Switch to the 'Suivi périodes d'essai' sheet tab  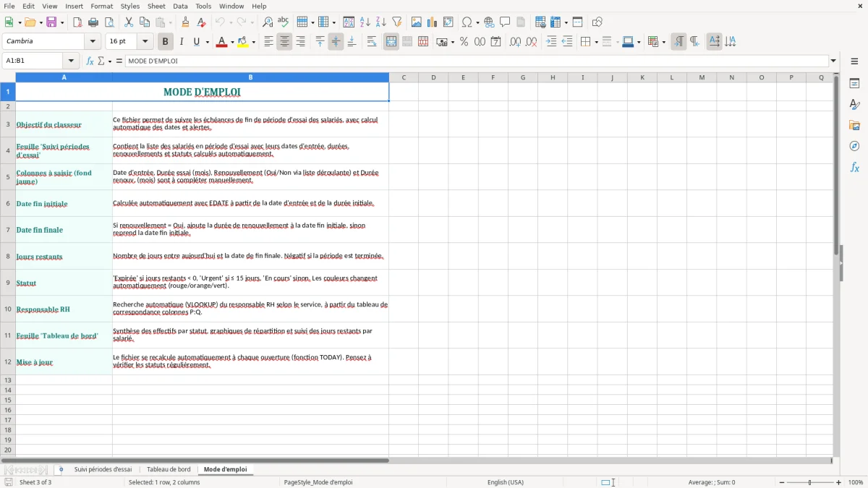103,469
